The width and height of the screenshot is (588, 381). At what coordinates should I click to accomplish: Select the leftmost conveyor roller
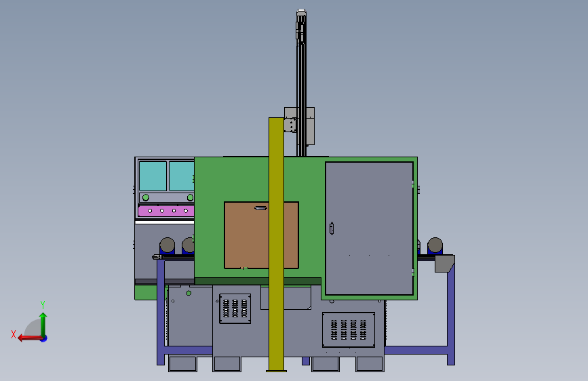pyautogui.click(x=168, y=245)
